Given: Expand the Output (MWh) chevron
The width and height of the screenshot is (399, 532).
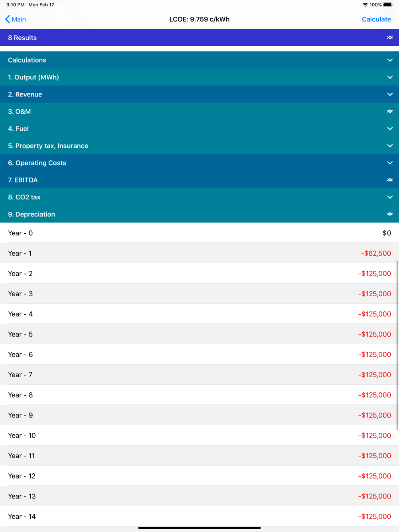Looking at the screenshot, I should (x=390, y=77).
